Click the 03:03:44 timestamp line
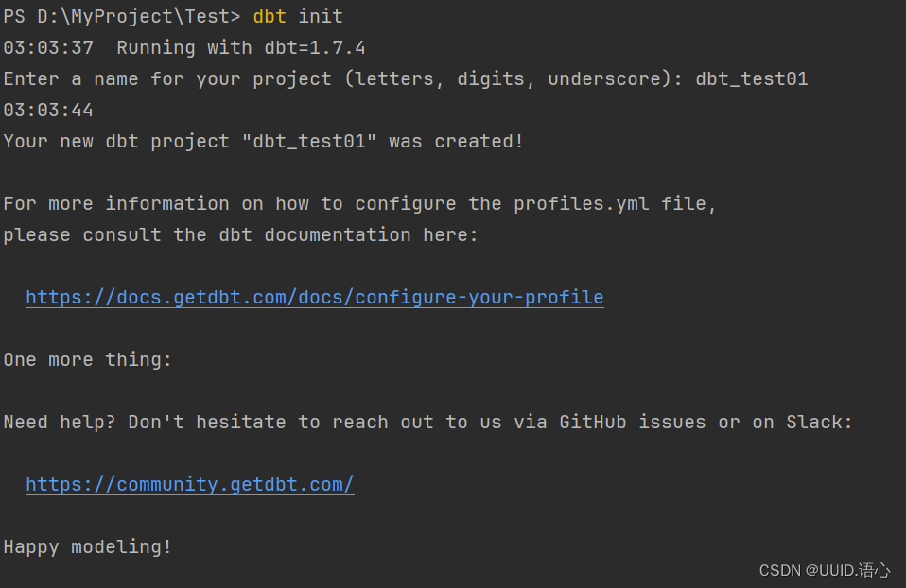This screenshot has width=906, height=588. pyautogui.click(x=48, y=110)
